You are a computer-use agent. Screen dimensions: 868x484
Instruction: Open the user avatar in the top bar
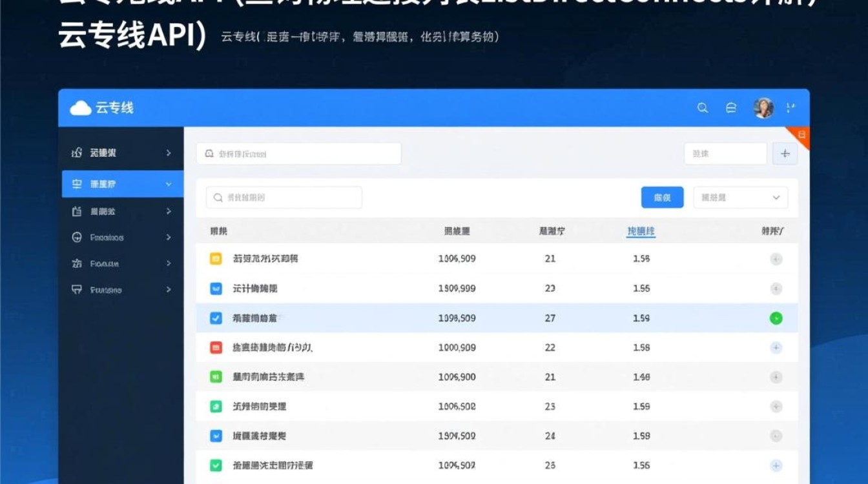coord(764,108)
